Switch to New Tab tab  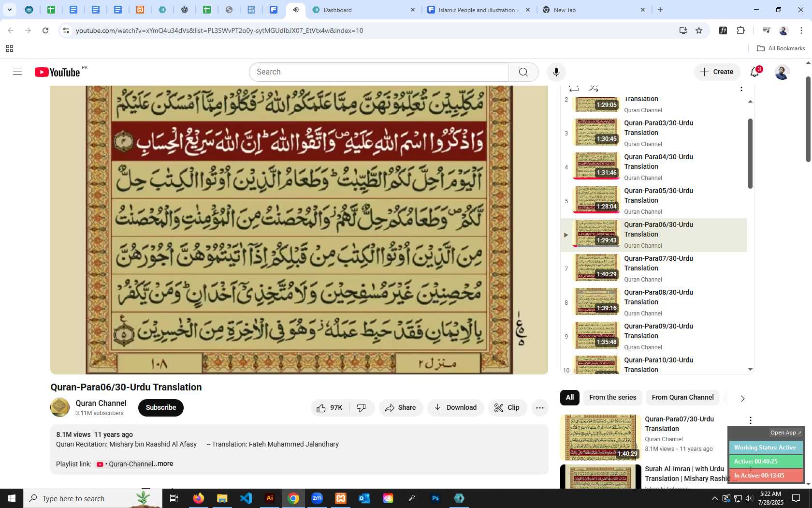point(594,10)
